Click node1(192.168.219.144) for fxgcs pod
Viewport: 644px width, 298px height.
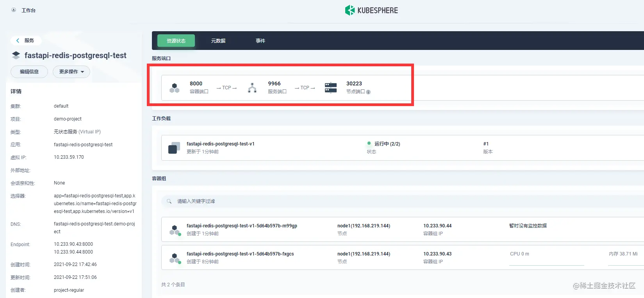click(364, 254)
